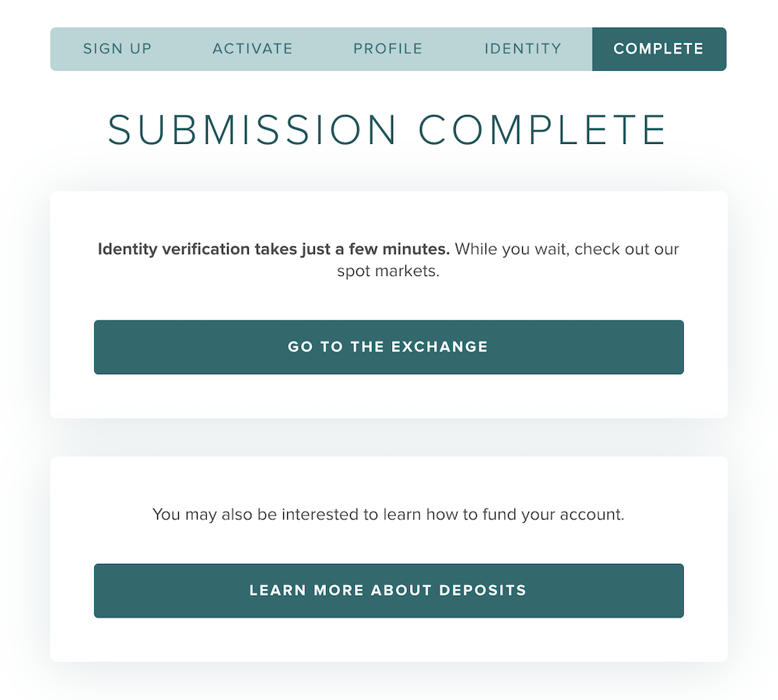Click the gap between the two cards
Viewport: 778px width, 700px height.
388,437
